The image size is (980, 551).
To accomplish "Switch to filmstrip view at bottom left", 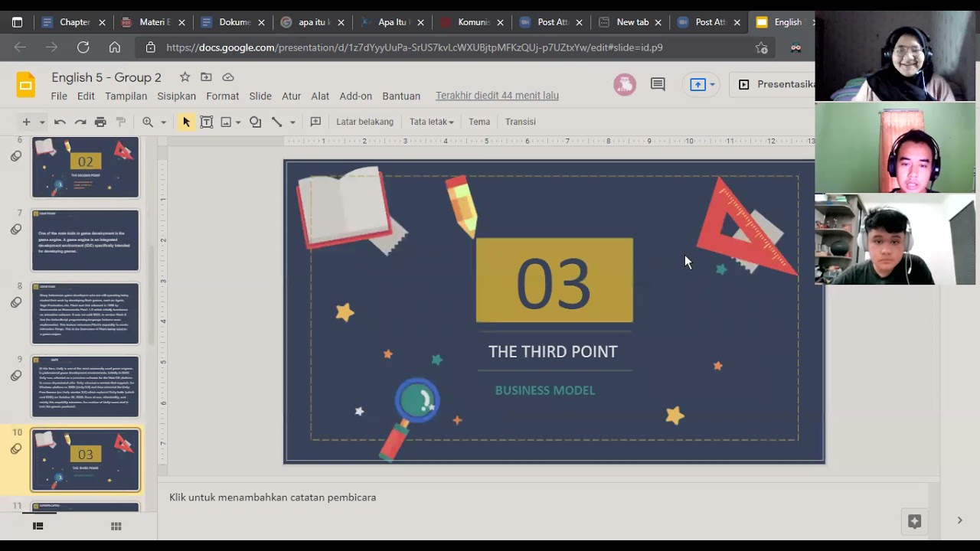I will pyautogui.click(x=38, y=526).
